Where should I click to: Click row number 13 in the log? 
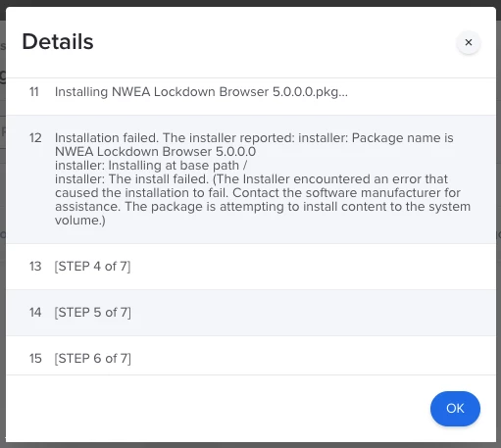35,267
